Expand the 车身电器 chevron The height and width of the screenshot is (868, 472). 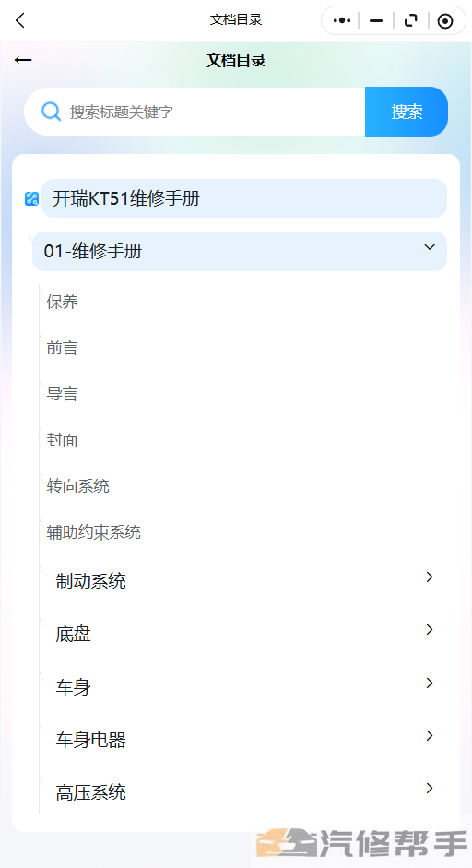click(430, 735)
